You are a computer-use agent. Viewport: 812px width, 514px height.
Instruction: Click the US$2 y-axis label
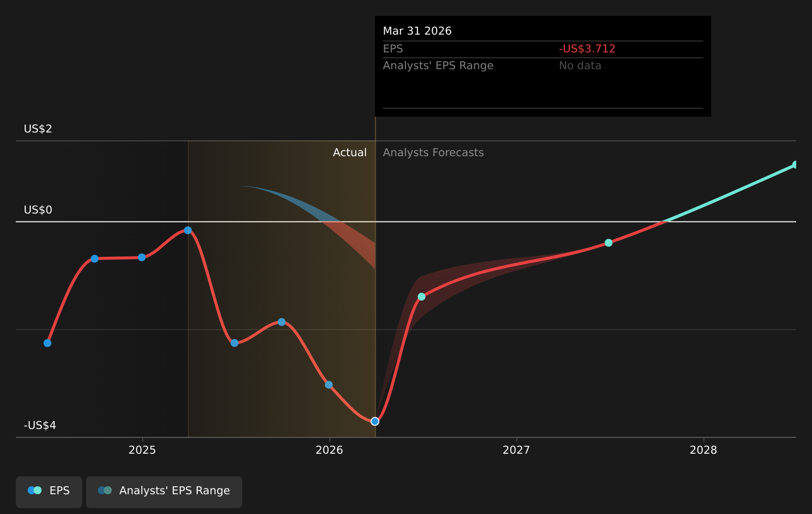[x=38, y=129]
